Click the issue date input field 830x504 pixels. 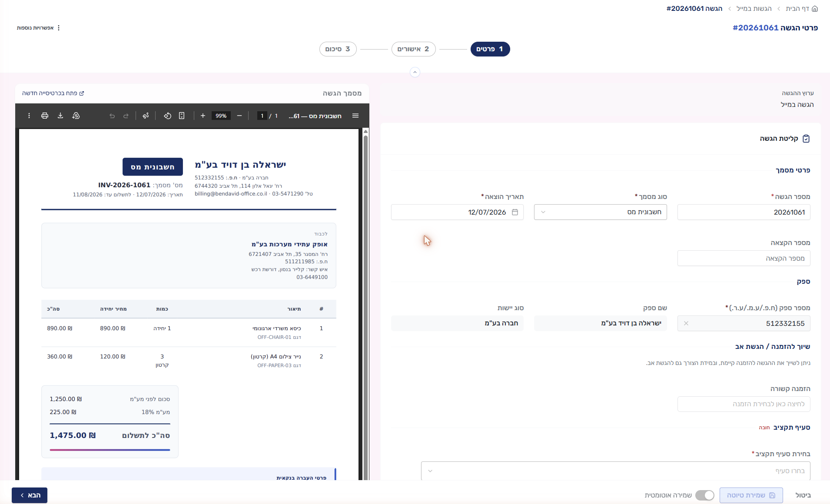coord(457,212)
